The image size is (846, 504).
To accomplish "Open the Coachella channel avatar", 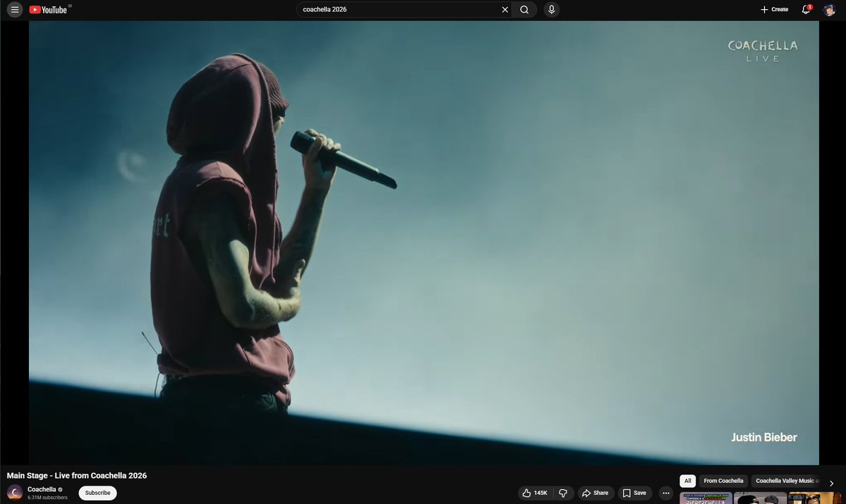I will 15,492.
